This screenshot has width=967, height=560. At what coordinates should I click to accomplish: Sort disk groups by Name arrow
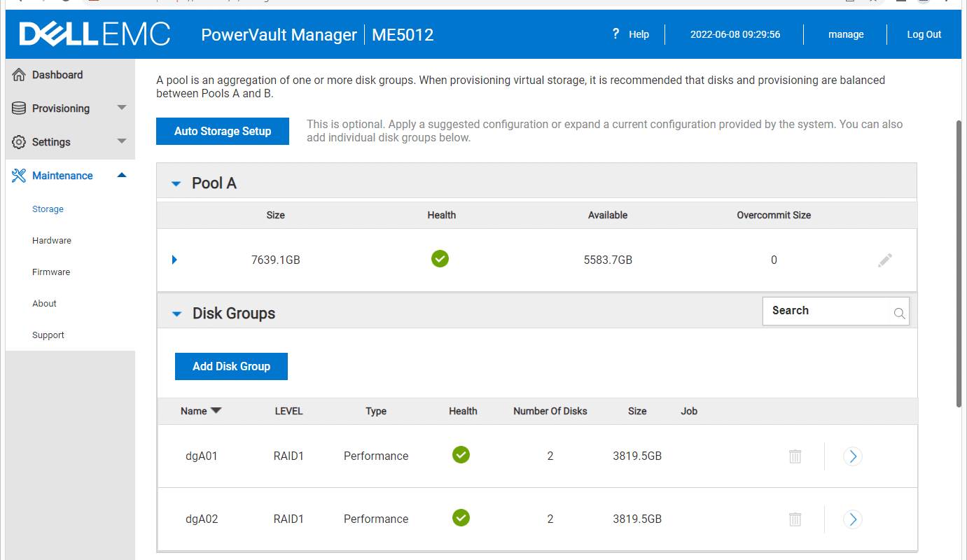pyautogui.click(x=216, y=411)
